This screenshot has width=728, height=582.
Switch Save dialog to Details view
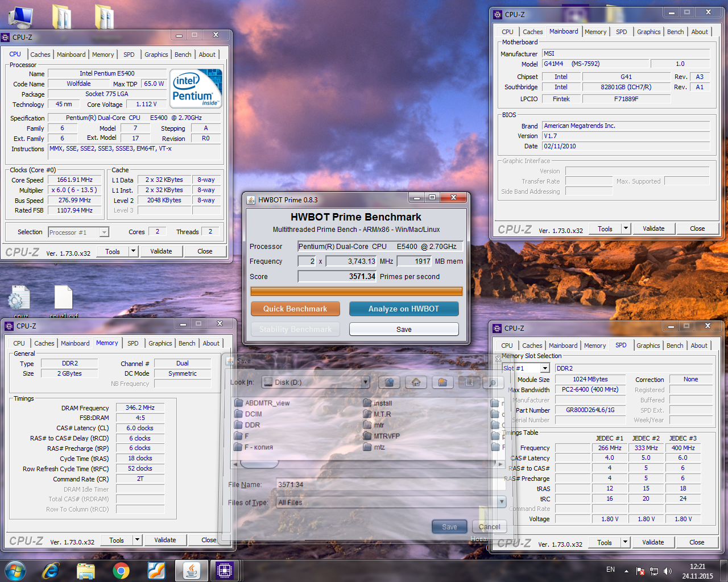[x=493, y=383]
